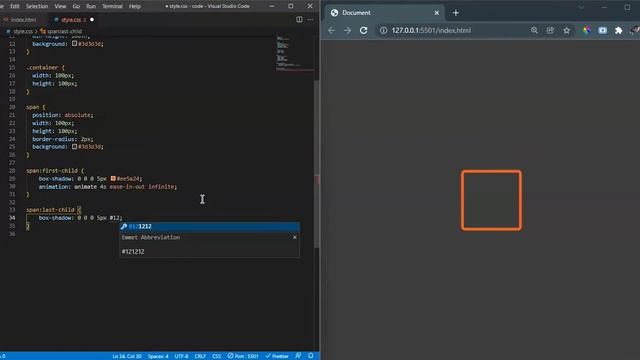Click the orange #ee5a24 color swatch
This screenshot has width=640, height=360.
click(113, 178)
